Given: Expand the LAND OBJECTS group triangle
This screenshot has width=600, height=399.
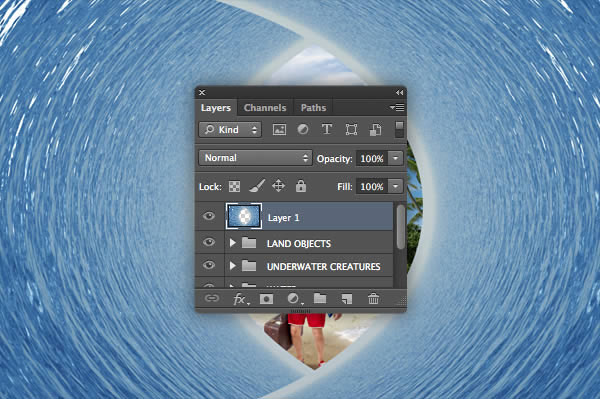Looking at the screenshot, I should coord(232,243).
